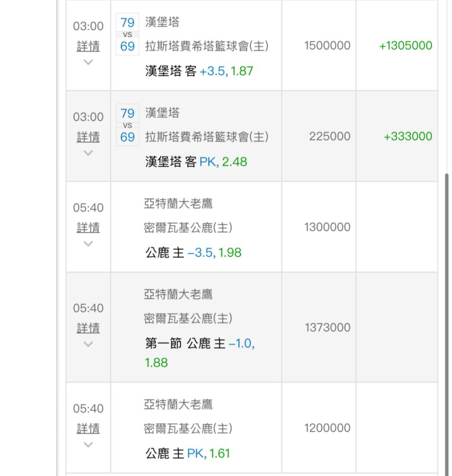The image size is (452, 476).
Task: Open 詳情 for 公鹿 主 -3.5 bet
Action: [x=88, y=228]
